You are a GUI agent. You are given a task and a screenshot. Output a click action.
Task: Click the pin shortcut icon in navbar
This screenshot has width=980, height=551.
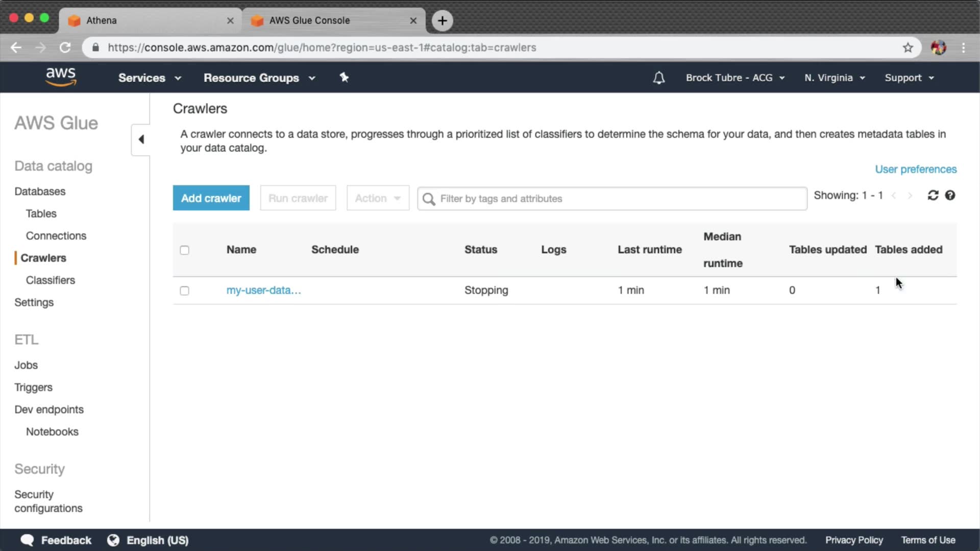point(344,78)
